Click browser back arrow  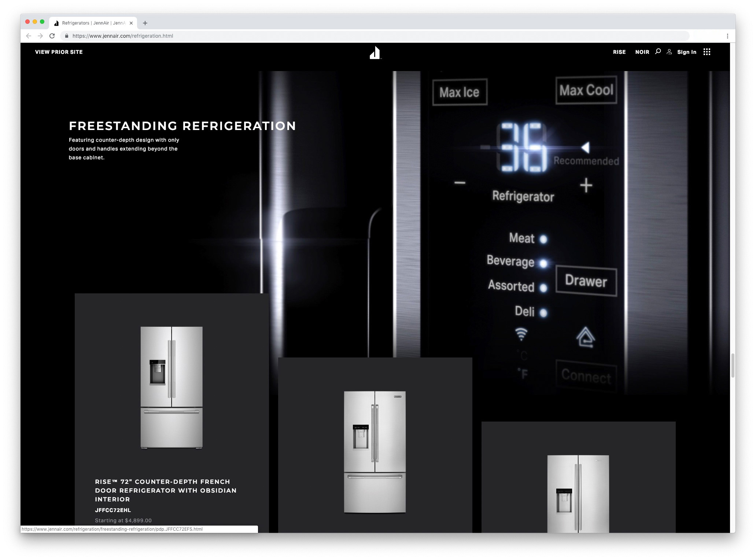(x=29, y=36)
